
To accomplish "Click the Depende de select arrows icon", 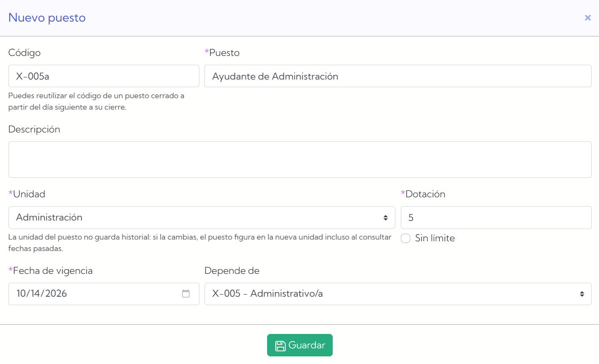I will coord(582,294).
